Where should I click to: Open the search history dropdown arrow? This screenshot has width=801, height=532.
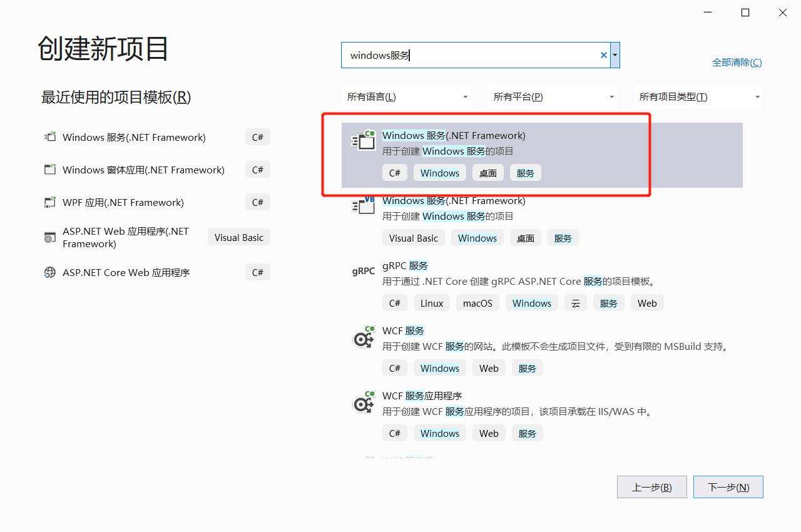(615, 55)
